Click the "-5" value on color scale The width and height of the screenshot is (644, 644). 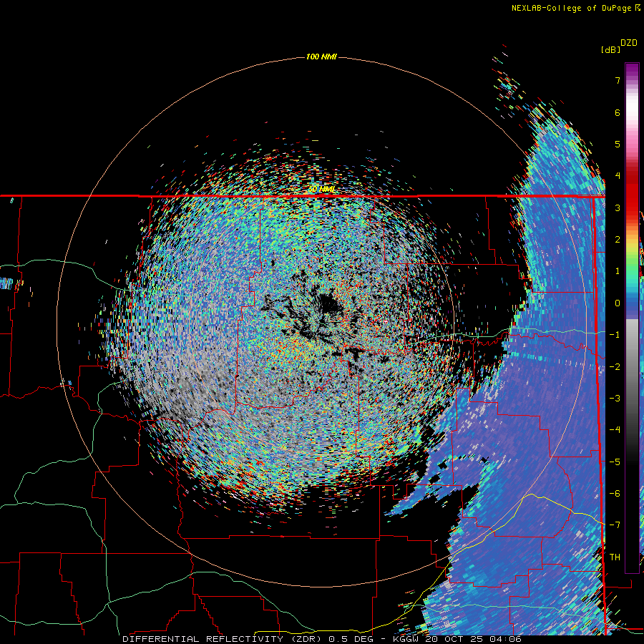point(615,462)
